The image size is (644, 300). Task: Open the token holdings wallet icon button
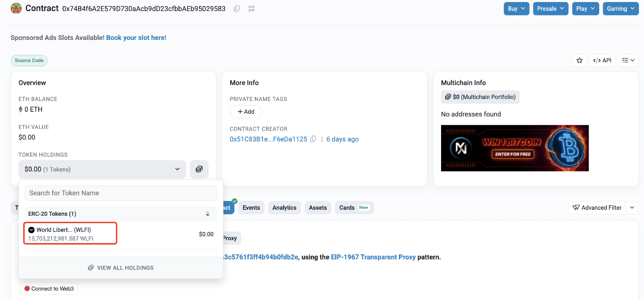(199, 169)
